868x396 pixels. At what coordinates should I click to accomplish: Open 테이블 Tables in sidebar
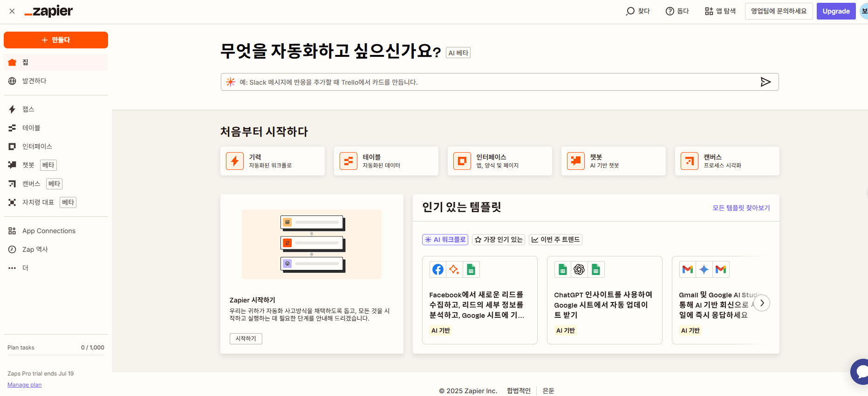point(56,128)
